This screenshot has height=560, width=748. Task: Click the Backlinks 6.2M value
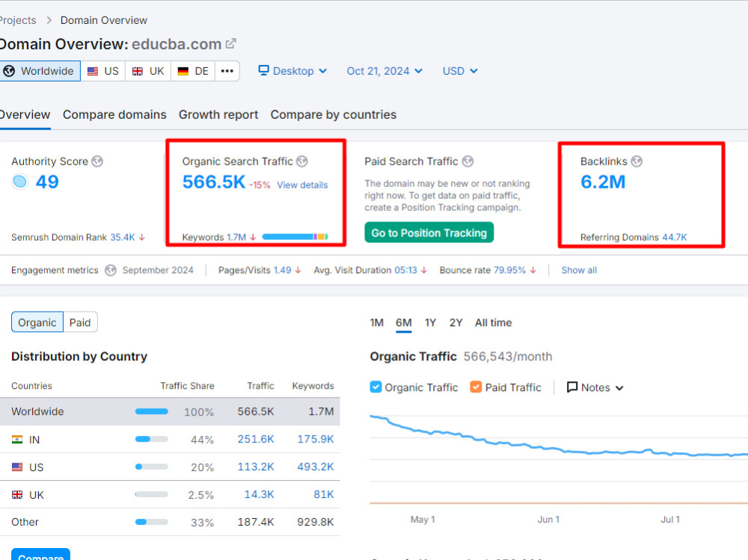click(x=603, y=182)
